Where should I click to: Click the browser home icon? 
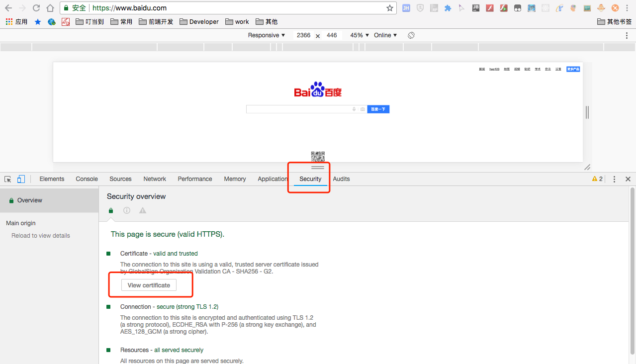(x=50, y=8)
